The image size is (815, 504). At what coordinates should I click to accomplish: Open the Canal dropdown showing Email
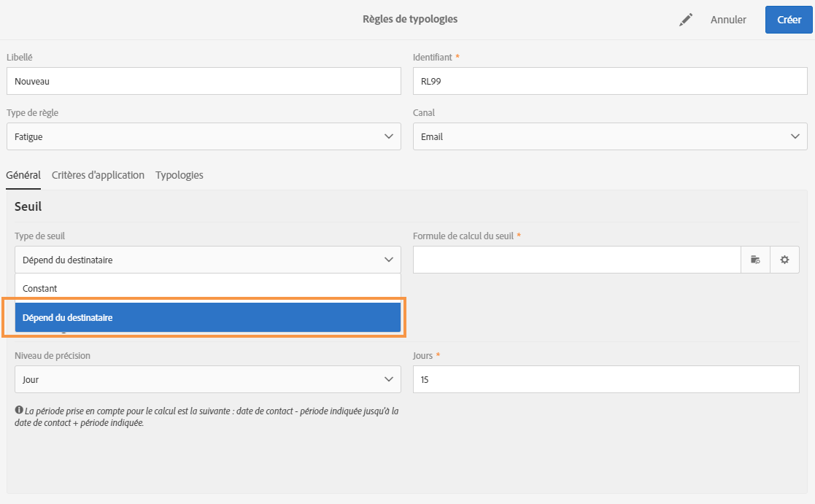[x=610, y=136]
